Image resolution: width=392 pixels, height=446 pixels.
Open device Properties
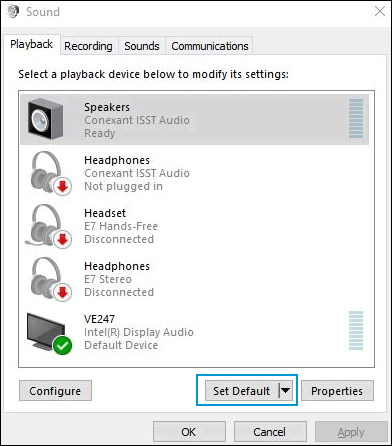(x=337, y=391)
